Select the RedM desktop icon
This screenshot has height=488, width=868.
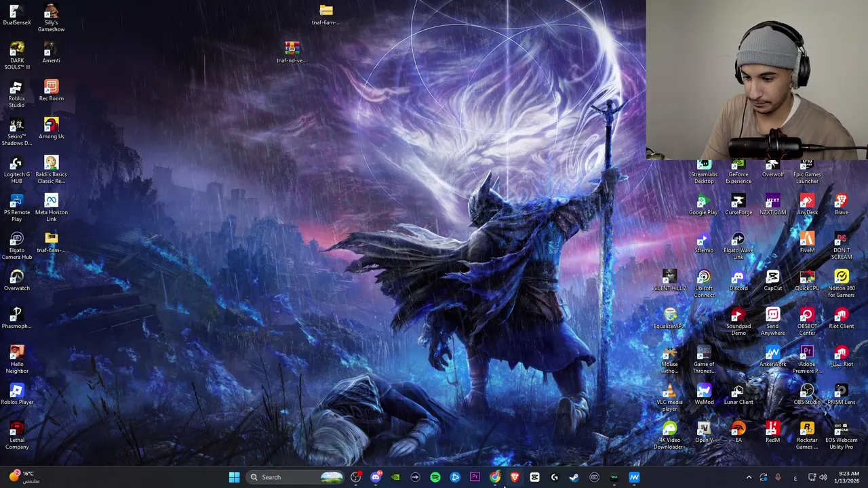coord(773,432)
